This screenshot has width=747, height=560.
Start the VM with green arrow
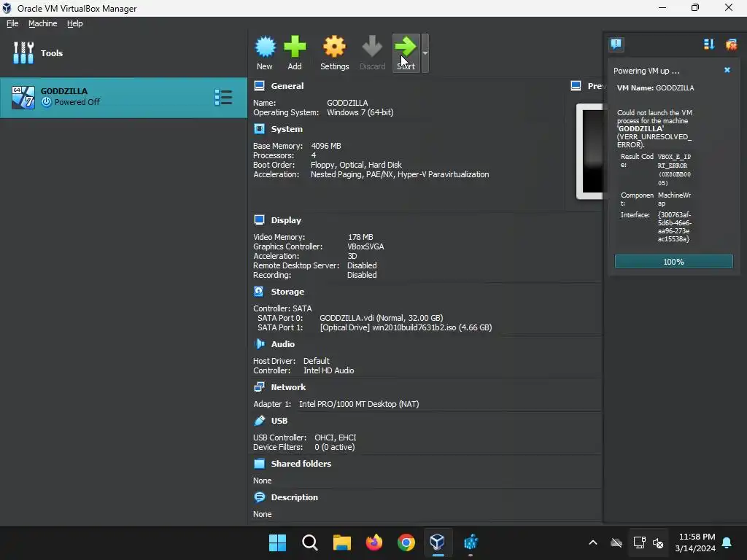(406, 52)
